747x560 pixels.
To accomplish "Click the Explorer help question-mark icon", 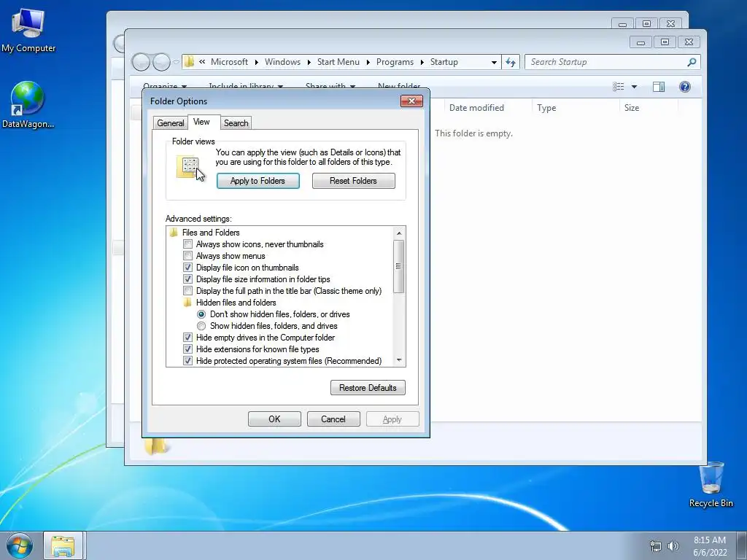I will click(684, 87).
